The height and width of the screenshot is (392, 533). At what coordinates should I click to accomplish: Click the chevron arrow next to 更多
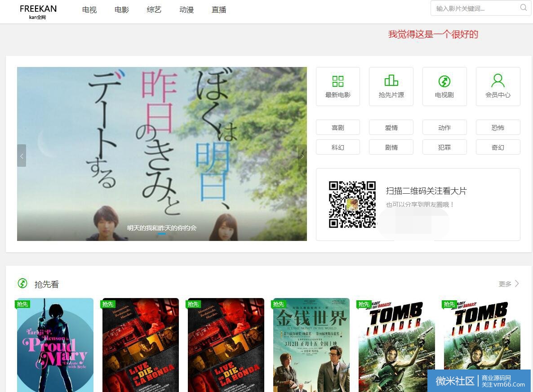click(x=517, y=283)
